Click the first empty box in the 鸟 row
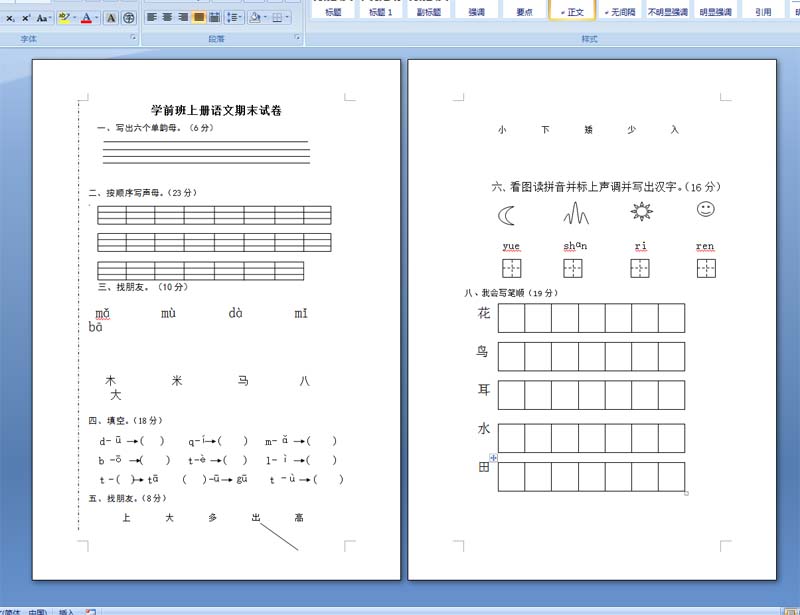This screenshot has height=615, width=800. coord(511,356)
